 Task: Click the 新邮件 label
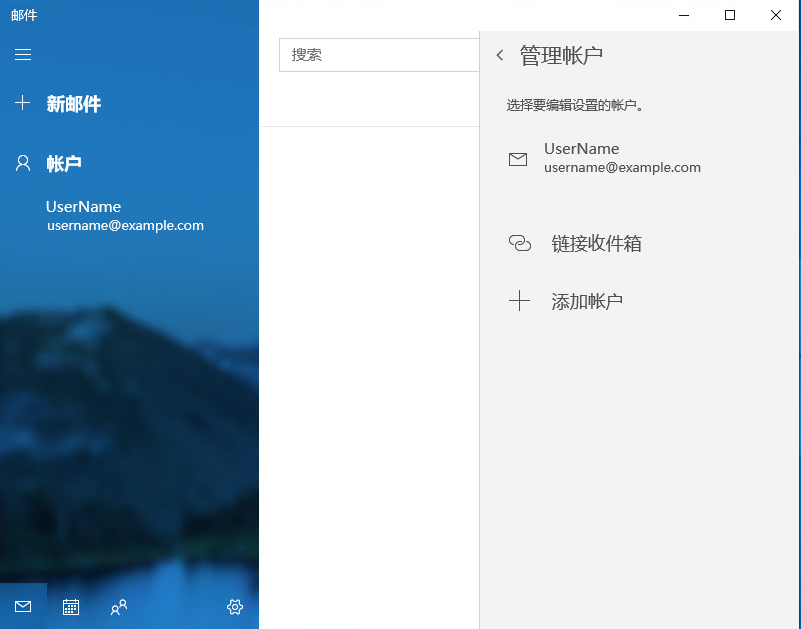coord(74,104)
